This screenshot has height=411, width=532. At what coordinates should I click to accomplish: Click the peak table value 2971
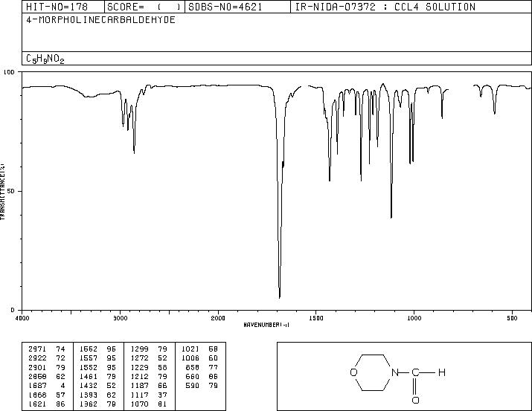point(37,349)
